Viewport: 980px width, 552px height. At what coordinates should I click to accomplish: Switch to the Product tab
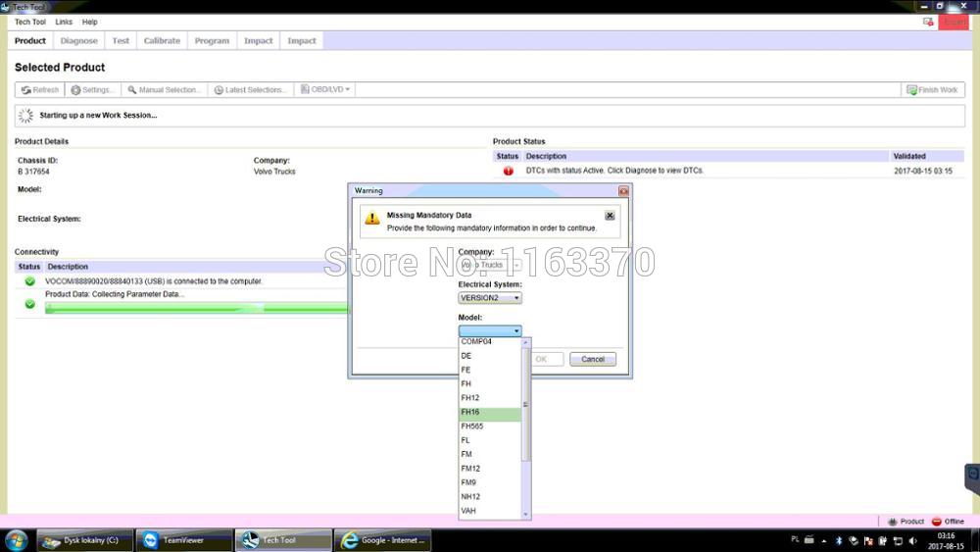point(30,40)
